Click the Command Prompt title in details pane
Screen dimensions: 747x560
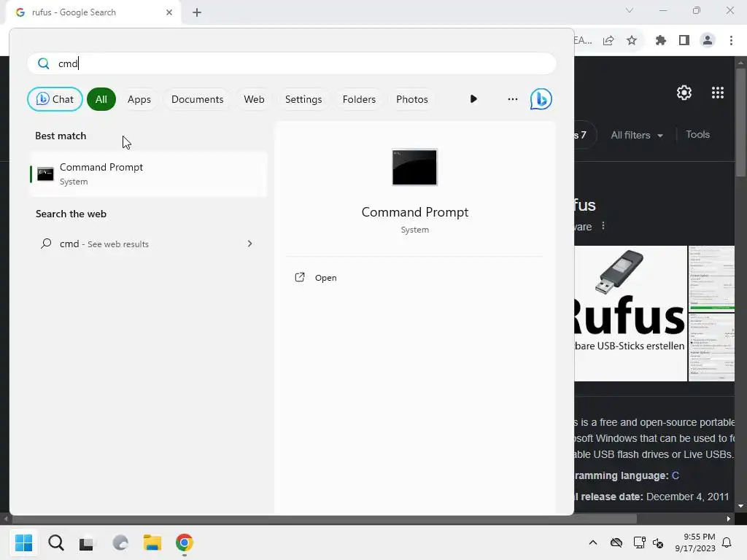tap(415, 212)
